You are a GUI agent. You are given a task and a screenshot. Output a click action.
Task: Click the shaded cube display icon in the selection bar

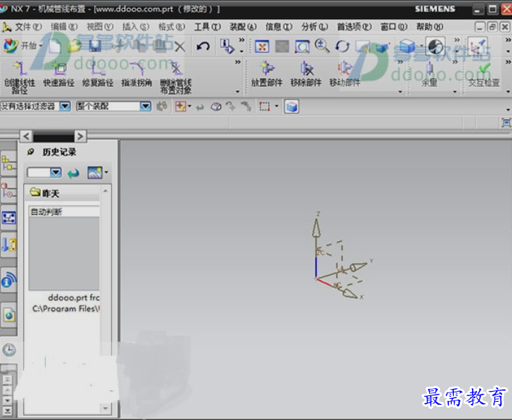(292, 107)
